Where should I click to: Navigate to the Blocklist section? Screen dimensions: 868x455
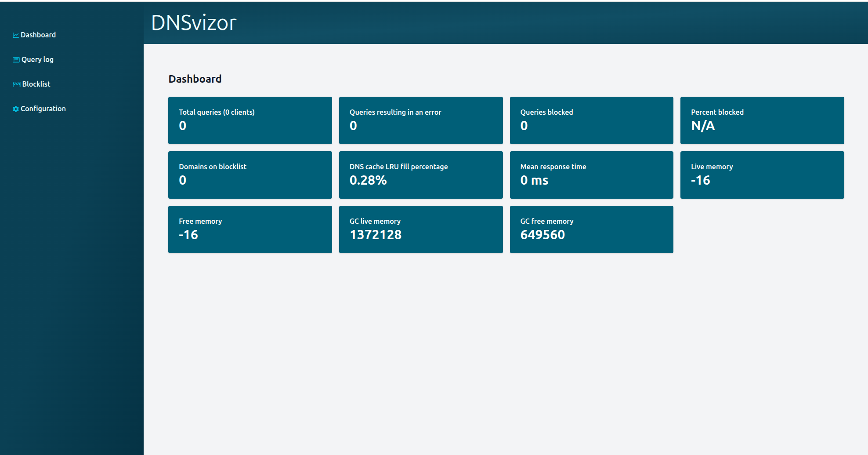tap(36, 84)
